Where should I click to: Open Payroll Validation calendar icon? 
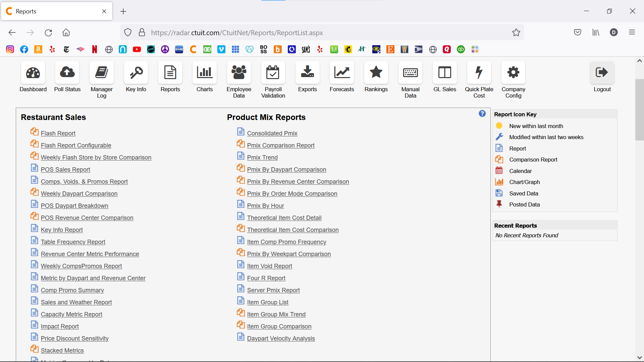[x=273, y=72]
